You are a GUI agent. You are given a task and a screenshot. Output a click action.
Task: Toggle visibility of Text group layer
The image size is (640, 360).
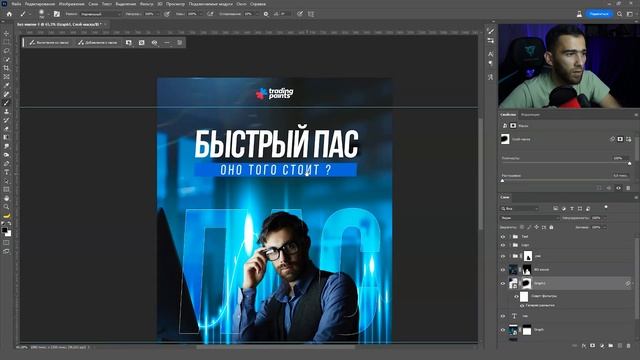point(503,236)
